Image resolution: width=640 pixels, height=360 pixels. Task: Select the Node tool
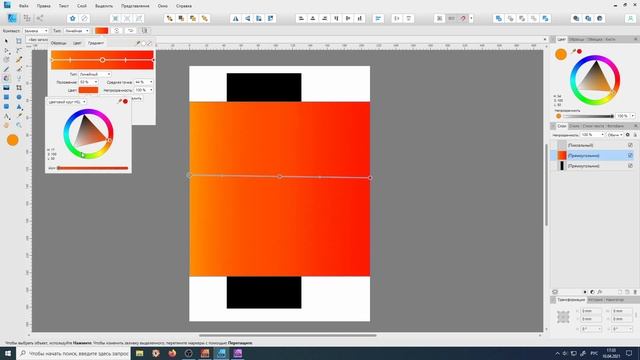pyautogui.click(x=6, y=51)
